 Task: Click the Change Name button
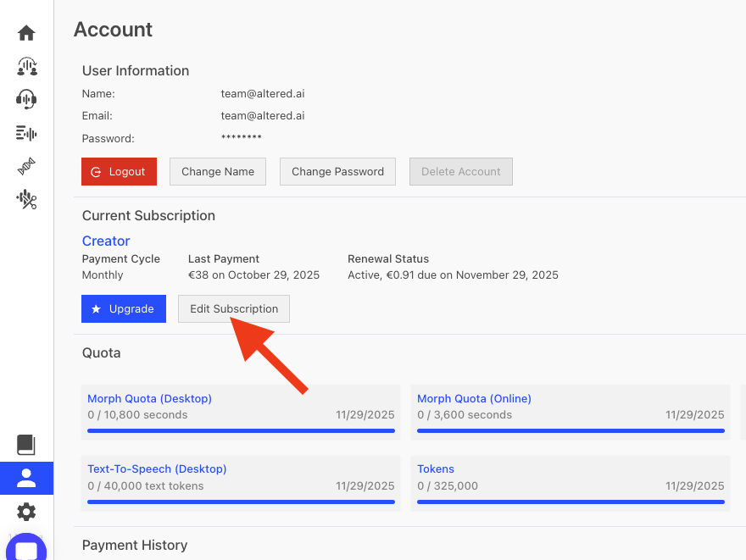(218, 171)
